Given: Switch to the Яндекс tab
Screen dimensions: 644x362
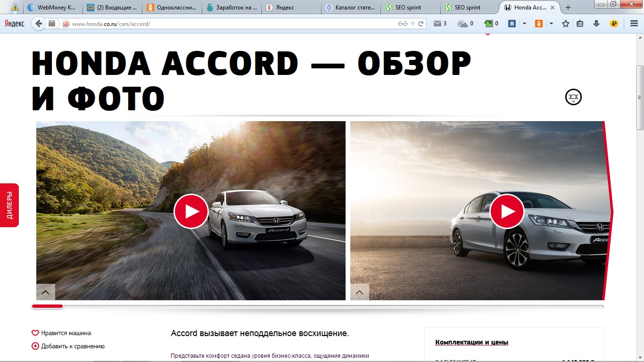Looking at the screenshot, I should tap(292, 8).
